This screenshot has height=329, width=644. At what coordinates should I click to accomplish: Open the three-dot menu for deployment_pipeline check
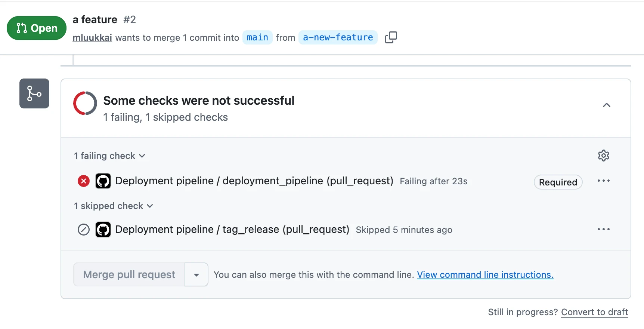[x=604, y=181]
